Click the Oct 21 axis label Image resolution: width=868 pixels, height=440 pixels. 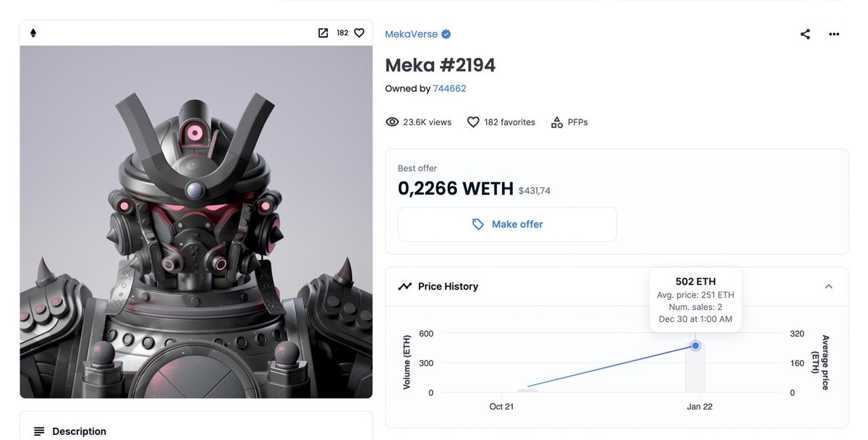point(501,407)
